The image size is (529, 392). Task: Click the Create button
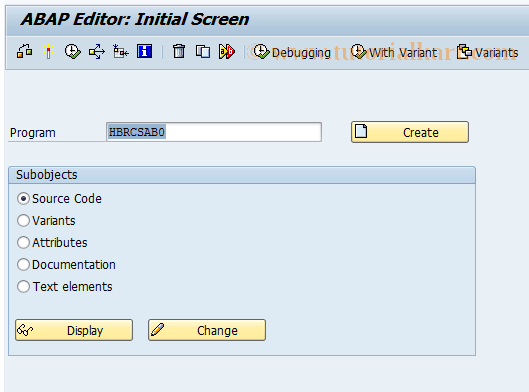click(410, 132)
